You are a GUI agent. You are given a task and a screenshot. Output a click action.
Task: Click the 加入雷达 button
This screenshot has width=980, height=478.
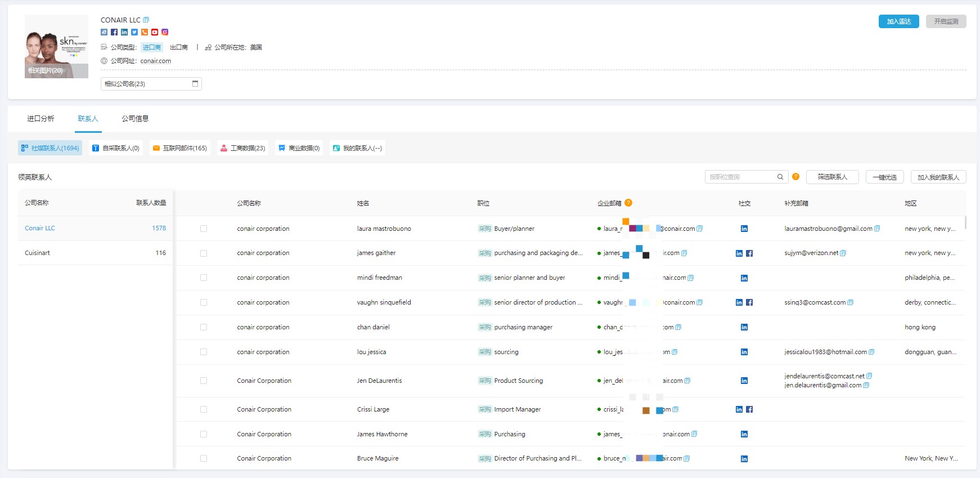[x=899, y=21]
